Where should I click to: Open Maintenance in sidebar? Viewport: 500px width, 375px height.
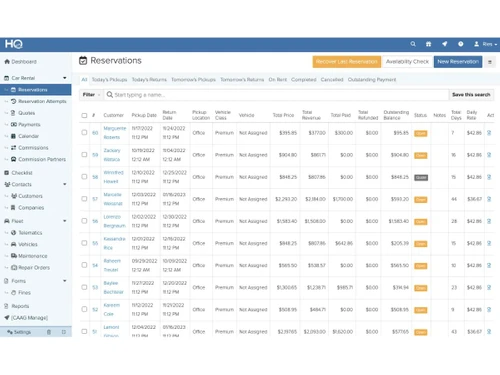point(29,256)
